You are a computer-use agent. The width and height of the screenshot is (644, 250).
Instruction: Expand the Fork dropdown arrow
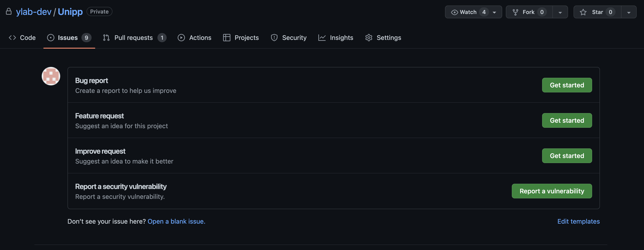point(560,12)
